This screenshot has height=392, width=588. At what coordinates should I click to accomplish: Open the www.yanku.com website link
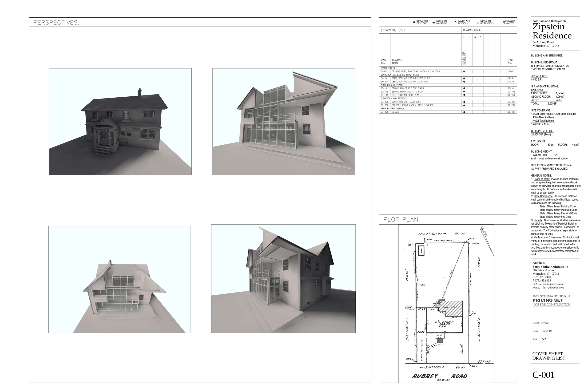click(553, 284)
